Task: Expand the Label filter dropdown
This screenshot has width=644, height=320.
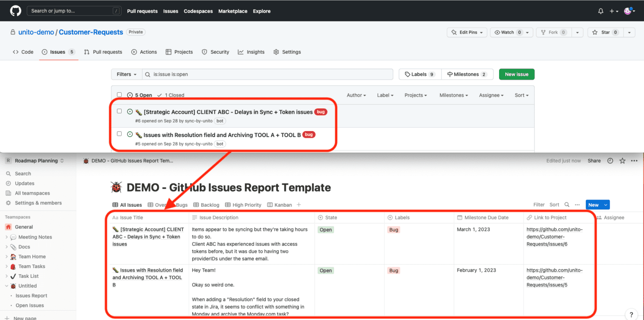Action: [x=385, y=95]
